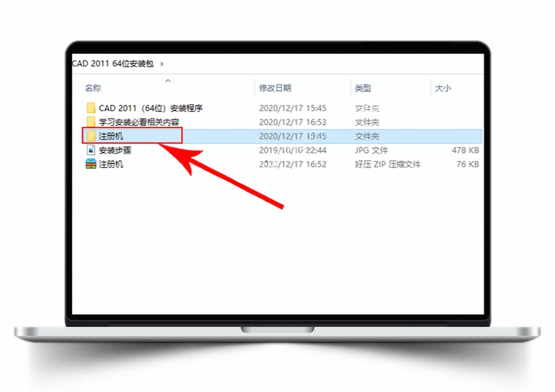The width and height of the screenshot is (555, 392).
Task: Sort files by 修改日期 column
Action: click(275, 88)
